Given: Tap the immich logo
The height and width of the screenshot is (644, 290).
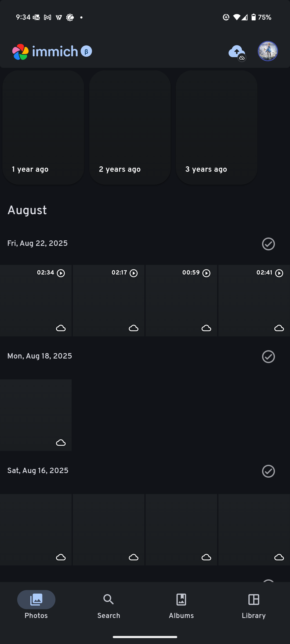Looking at the screenshot, I should click(x=45, y=52).
